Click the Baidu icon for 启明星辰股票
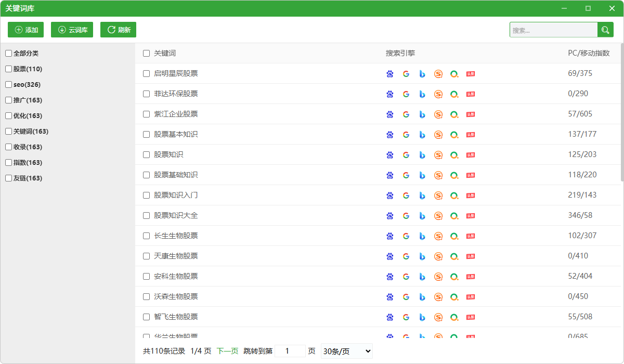The width and height of the screenshot is (624, 364). pyautogui.click(x=390, y=74)
